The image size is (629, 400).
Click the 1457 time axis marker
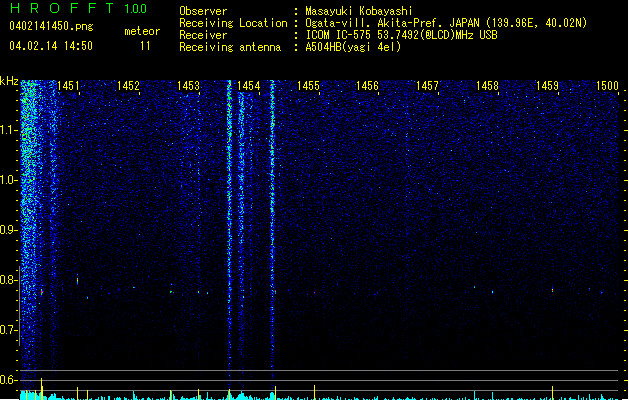click(428, 86)
